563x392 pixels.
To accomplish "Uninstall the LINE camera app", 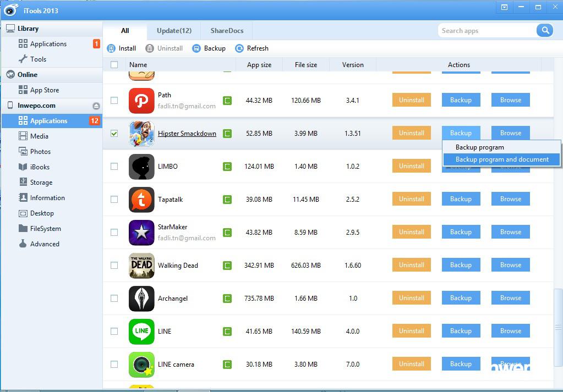I will (412, 364).
